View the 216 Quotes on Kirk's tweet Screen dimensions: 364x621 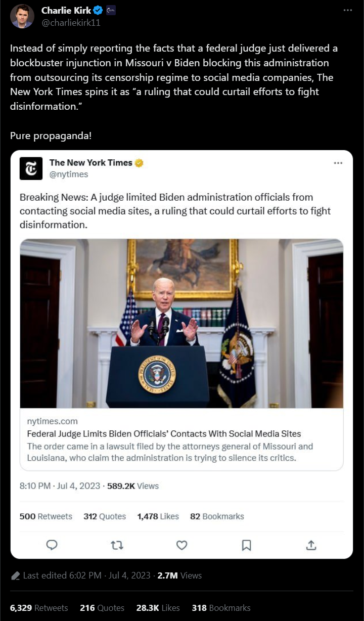point(102,608)
